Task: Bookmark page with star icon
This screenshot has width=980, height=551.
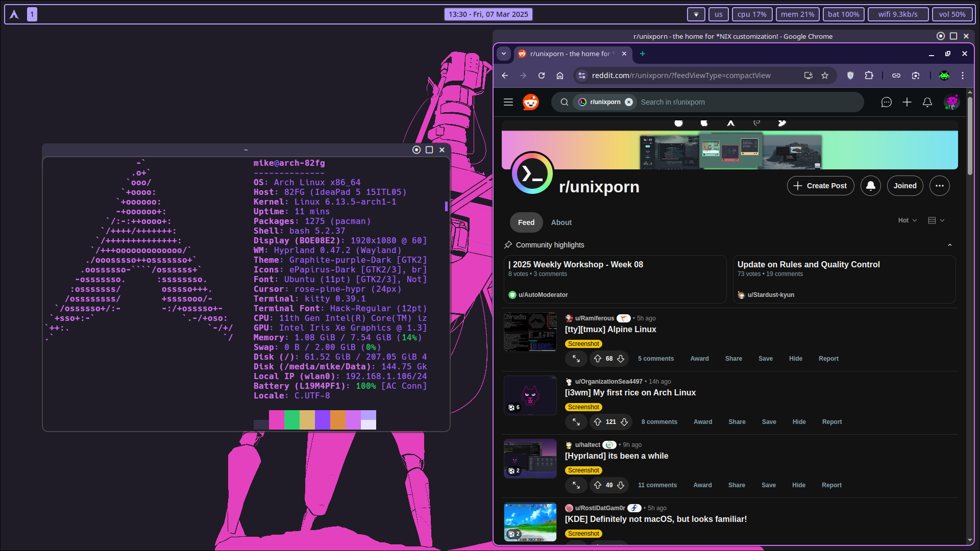Action: click(825, 76)
